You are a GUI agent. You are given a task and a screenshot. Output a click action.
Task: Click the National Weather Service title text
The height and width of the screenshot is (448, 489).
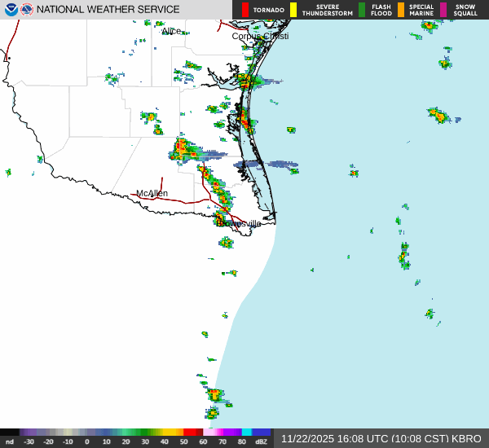[108, 10]
